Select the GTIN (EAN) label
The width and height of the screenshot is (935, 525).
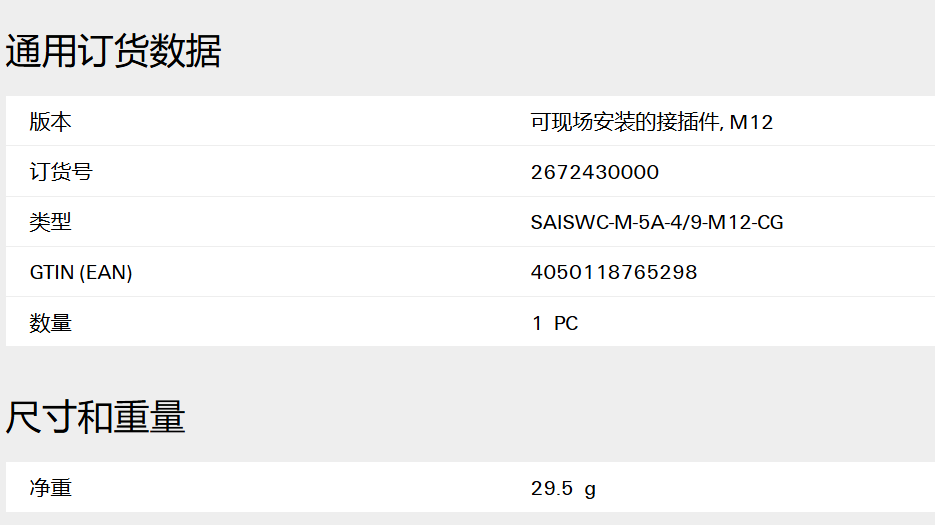(81, 273)
